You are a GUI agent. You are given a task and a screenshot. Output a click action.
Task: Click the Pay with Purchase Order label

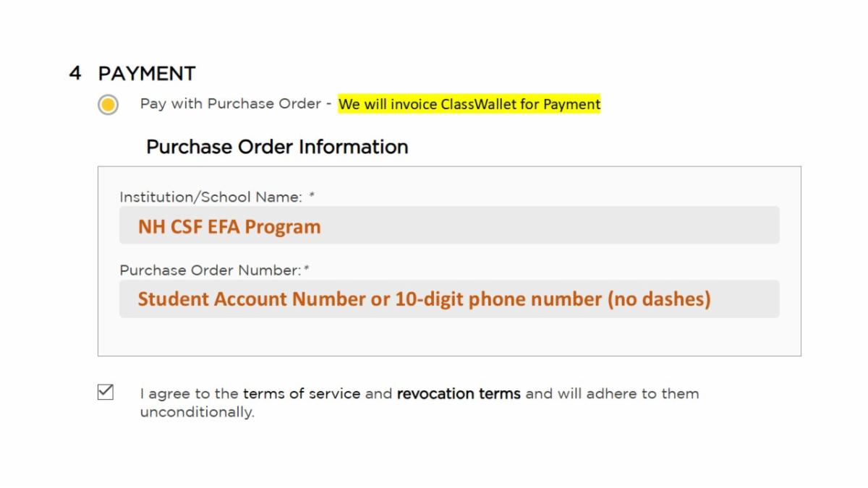pos(230,104)
